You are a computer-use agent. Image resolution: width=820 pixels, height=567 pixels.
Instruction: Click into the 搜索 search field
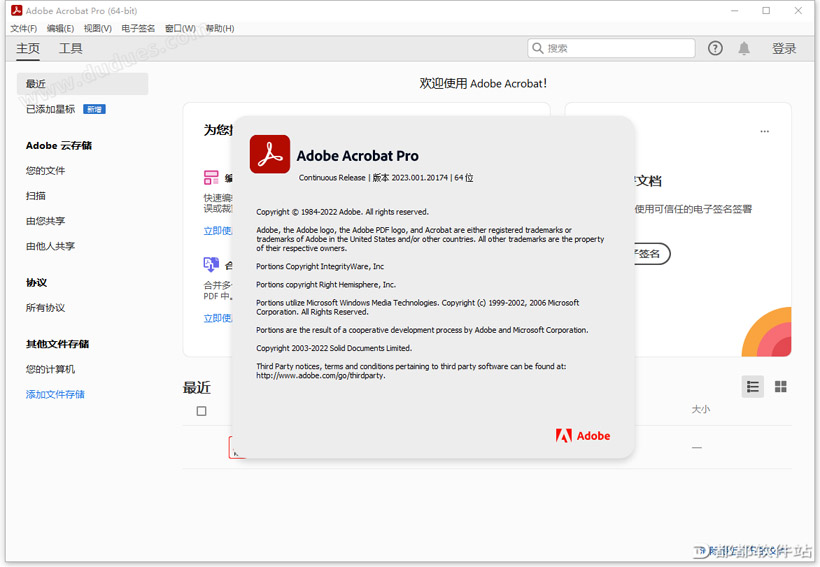(611, 48)
